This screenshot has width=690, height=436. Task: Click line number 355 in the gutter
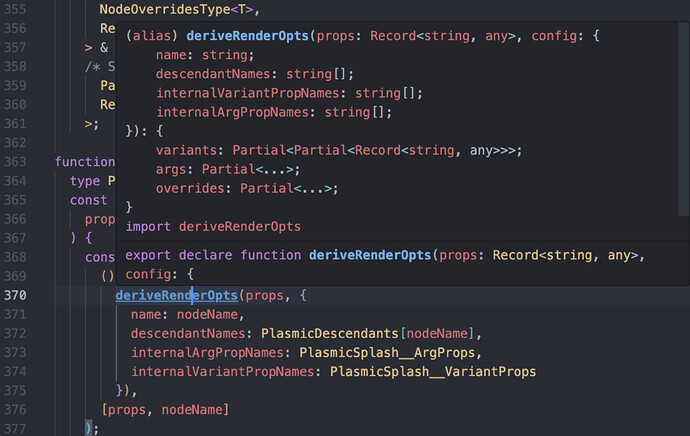(15, 10)
